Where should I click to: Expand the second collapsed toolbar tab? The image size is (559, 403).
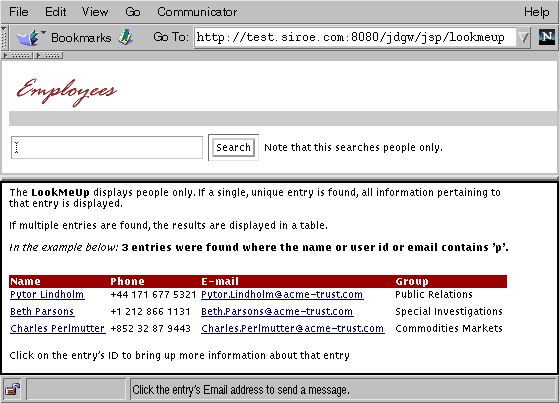point(48,55)
